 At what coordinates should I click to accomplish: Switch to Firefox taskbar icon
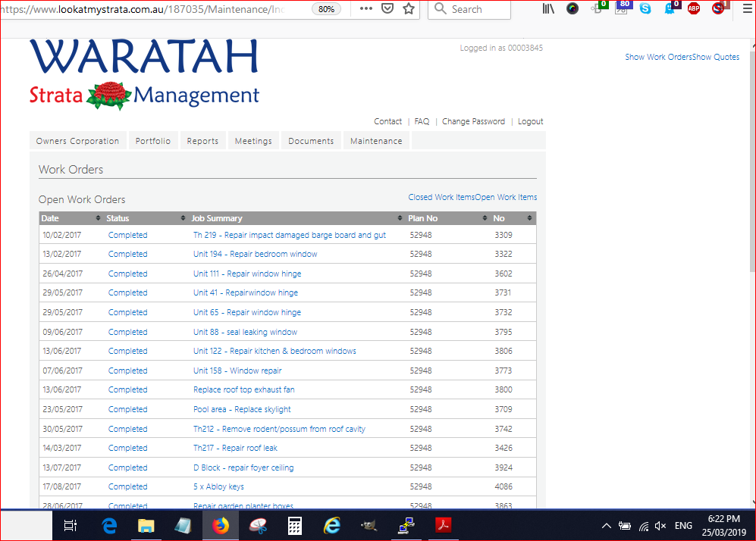tap(221, 526)
